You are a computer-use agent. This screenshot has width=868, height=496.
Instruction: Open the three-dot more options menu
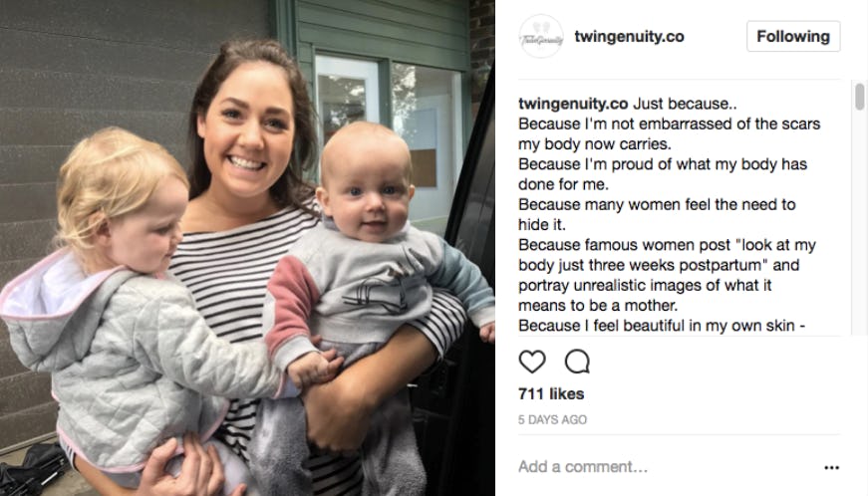831,467
